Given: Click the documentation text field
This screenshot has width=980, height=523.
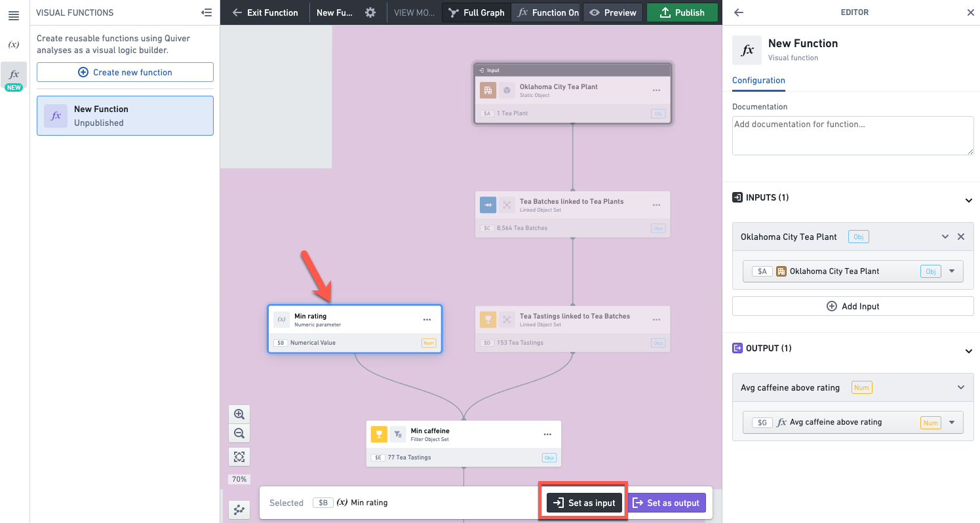Looking at the screenshot, I should pos(853,136).
